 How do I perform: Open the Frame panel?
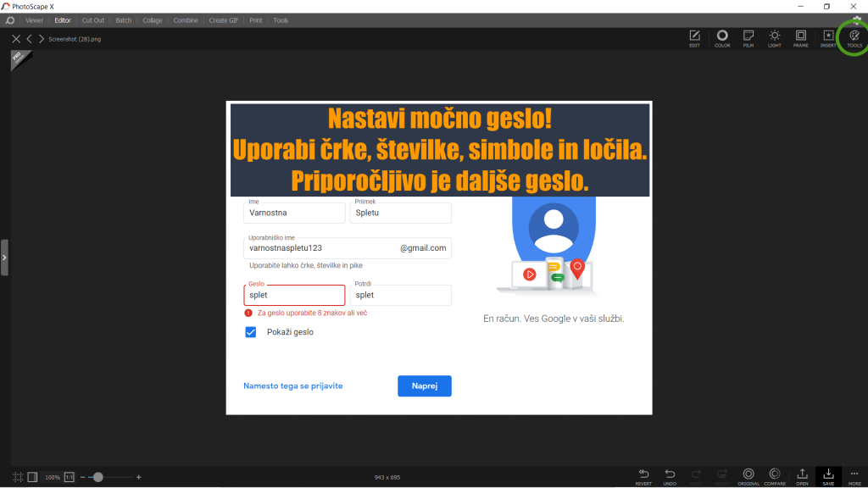point(800,38)
